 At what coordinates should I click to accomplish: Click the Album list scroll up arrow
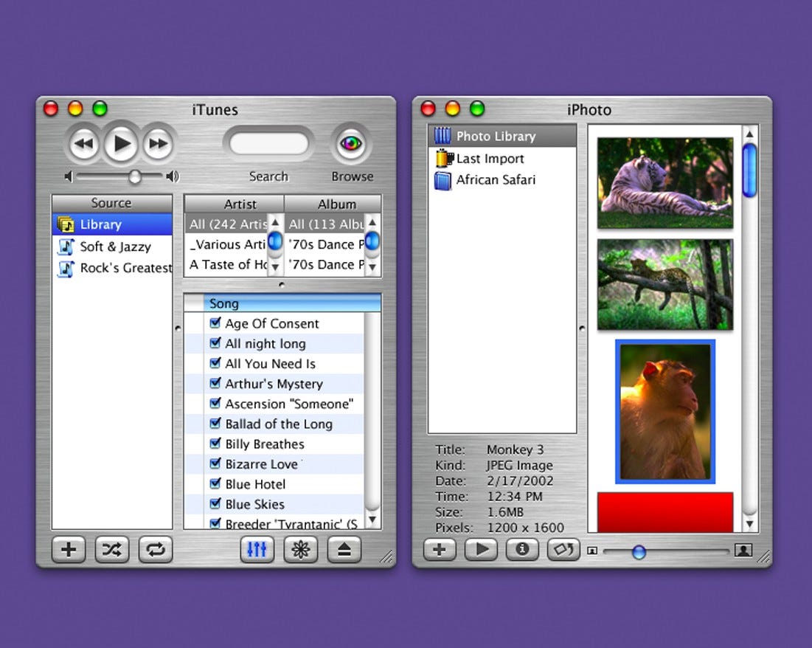[x=372, y=222]
